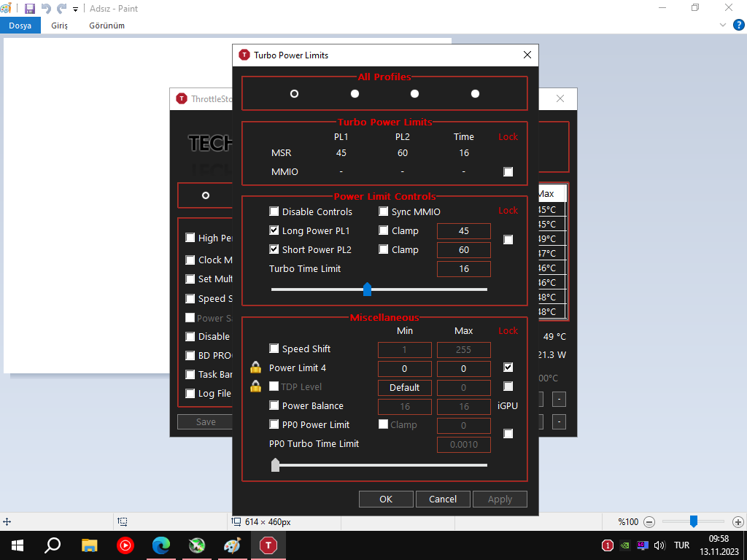Click Cancel in Turbo Power Limits dialog
This screenshot has height=560, width=747.
point(443,499)
